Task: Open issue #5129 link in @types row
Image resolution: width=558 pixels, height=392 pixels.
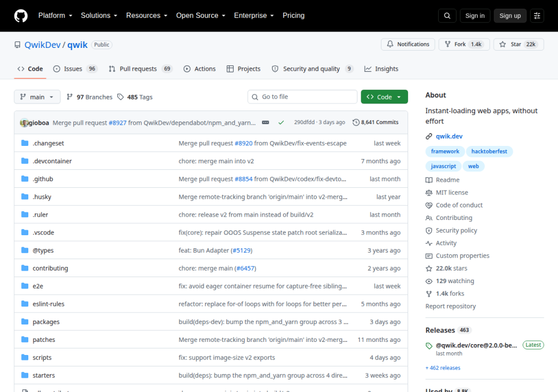Action: [241, 250]
